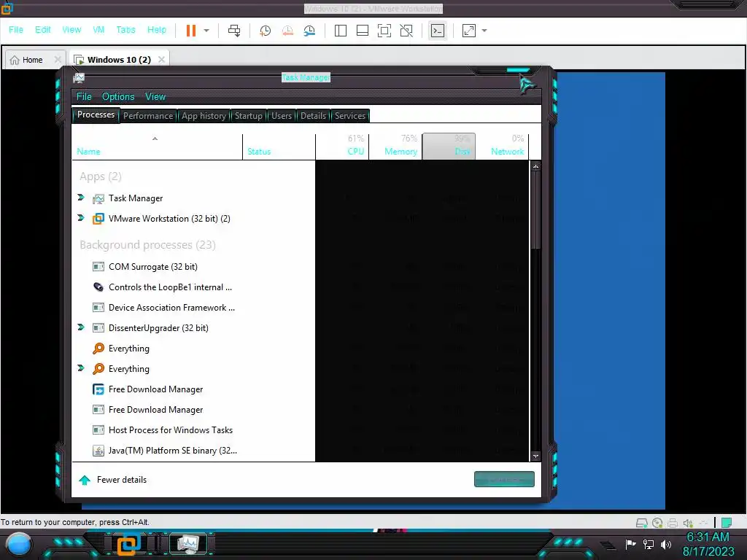Switch to the App history tab
The width and height of the screenshot is (747, 560).
tap(204, 116)
